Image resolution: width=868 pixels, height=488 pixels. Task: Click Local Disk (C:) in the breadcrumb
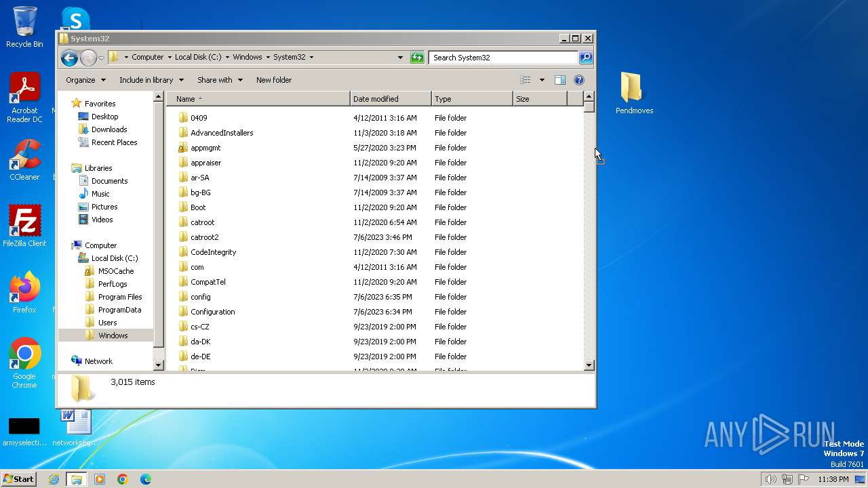198,58
